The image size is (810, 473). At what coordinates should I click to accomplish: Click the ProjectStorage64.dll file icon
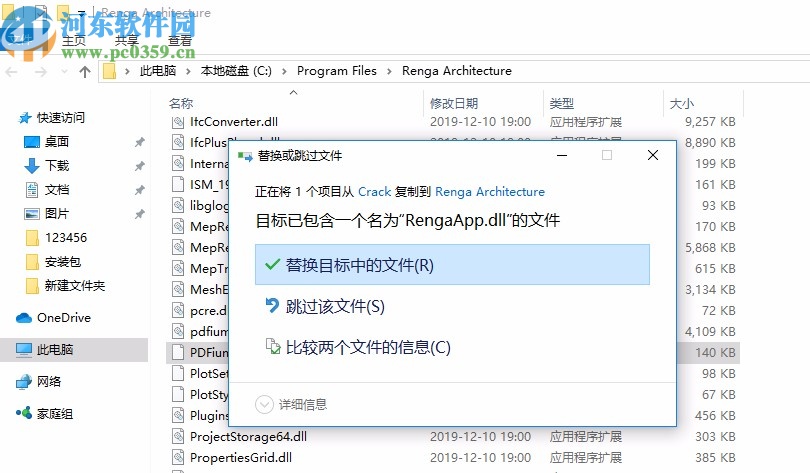[178, 436]
